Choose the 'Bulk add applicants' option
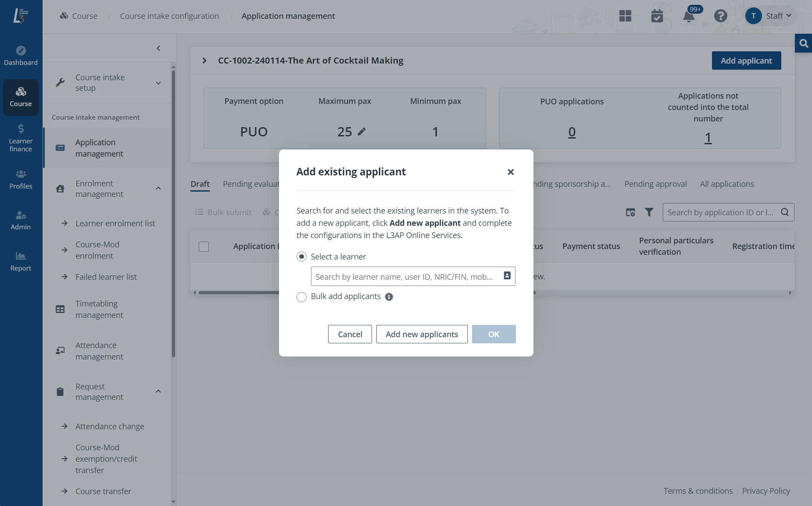812x506 pixels. (x=301, y=297)
